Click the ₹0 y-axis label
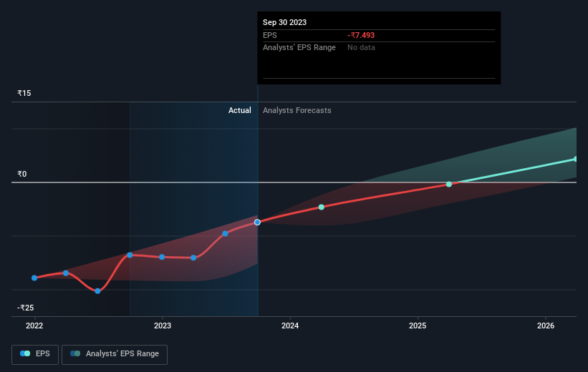 pos(21,175)
